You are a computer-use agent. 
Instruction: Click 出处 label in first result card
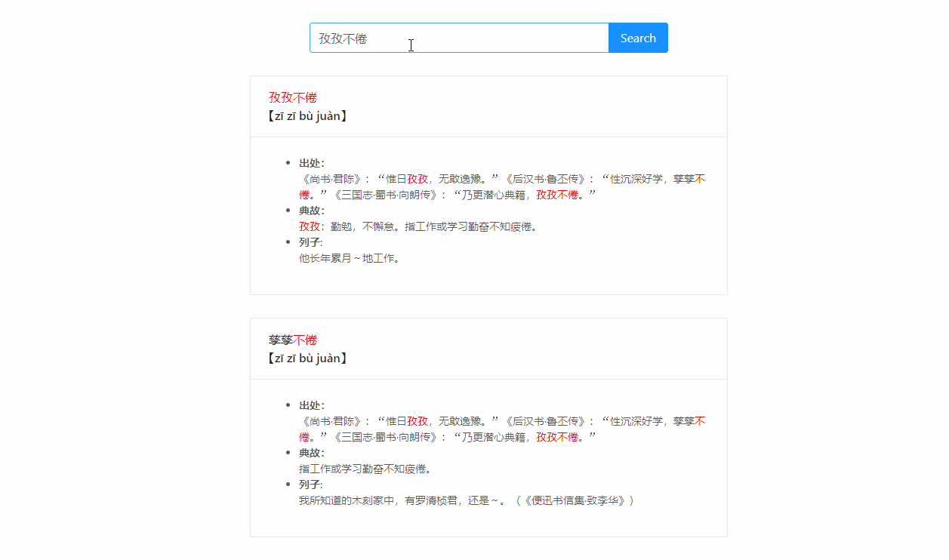[x=312, y=163]
